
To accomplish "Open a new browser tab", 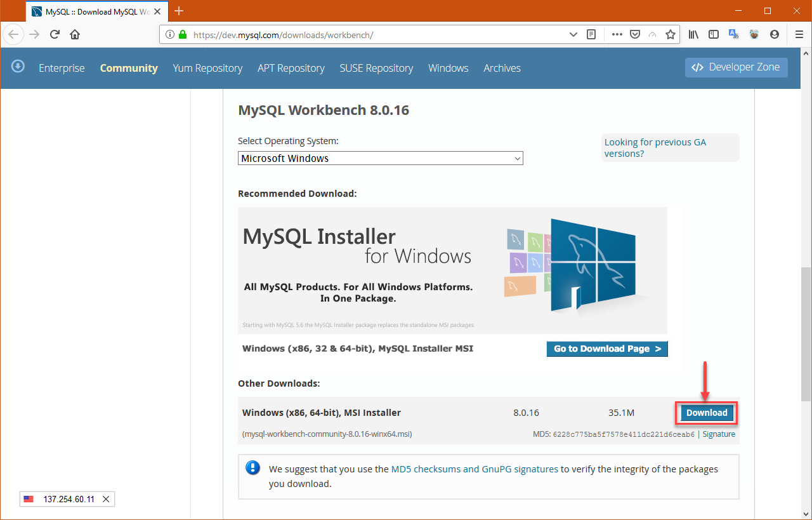I will 179,11.
